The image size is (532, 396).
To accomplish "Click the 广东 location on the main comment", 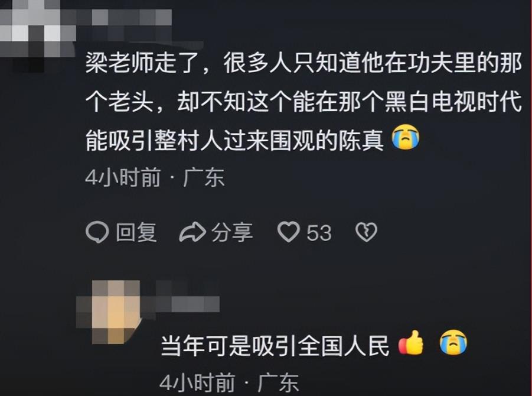I will (x=204, y=178).
